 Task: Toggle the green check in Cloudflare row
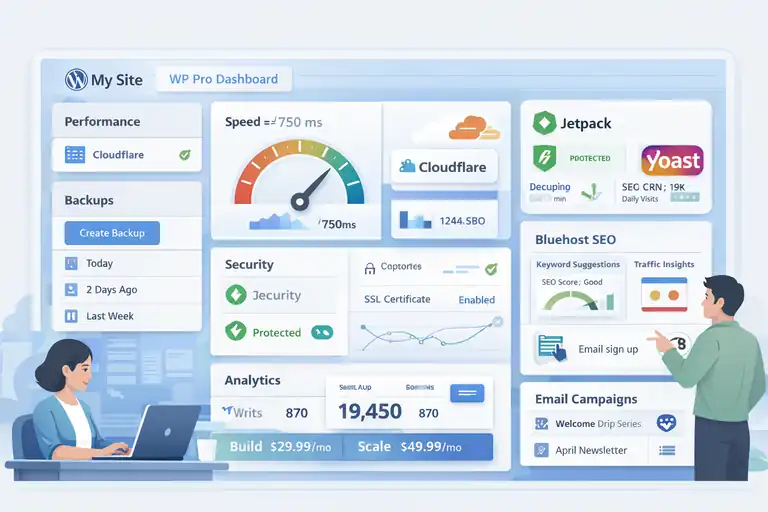(185, 155)
